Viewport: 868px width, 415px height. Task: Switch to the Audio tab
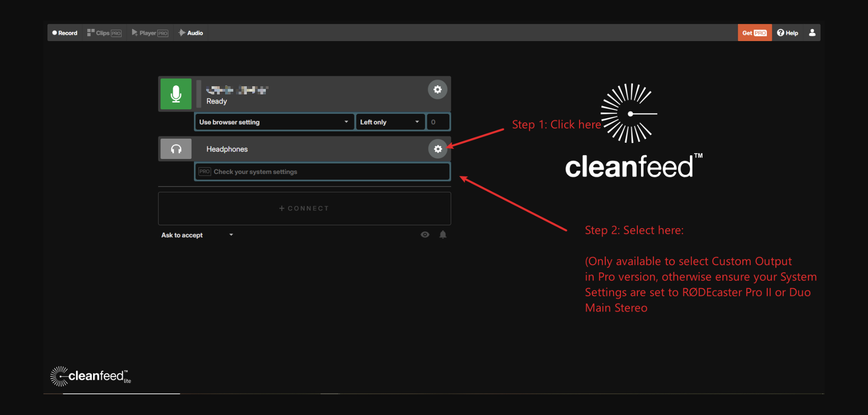click(x=190, y=33)
